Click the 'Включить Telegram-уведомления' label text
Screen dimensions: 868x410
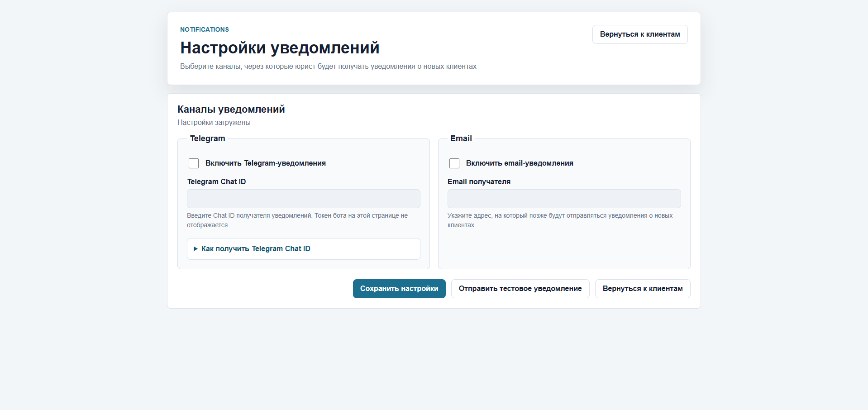266,163
